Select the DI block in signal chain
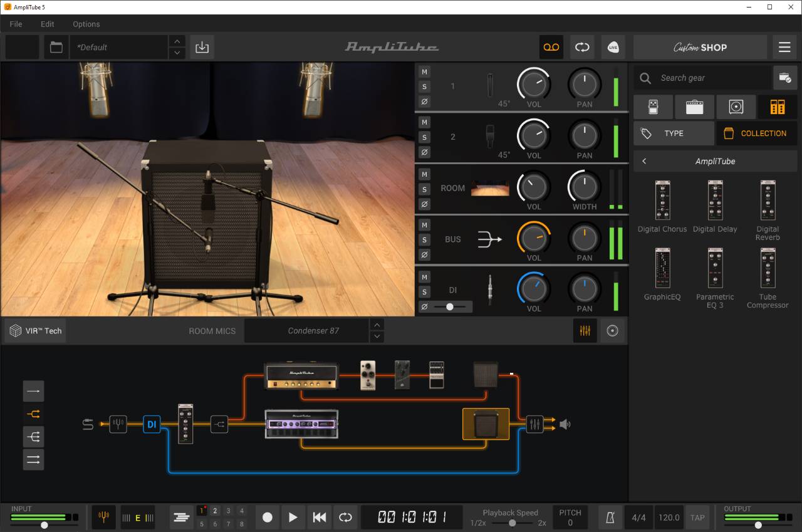802x532 pixels. pyautogui.click(x=152, y=424)
